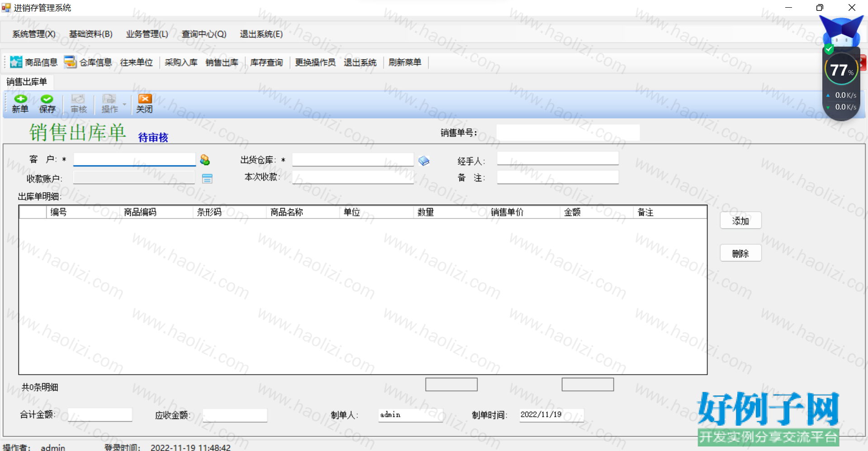Restore down the application window
Viewport: 868px width, 451px height.
click(x=820, y=8)
